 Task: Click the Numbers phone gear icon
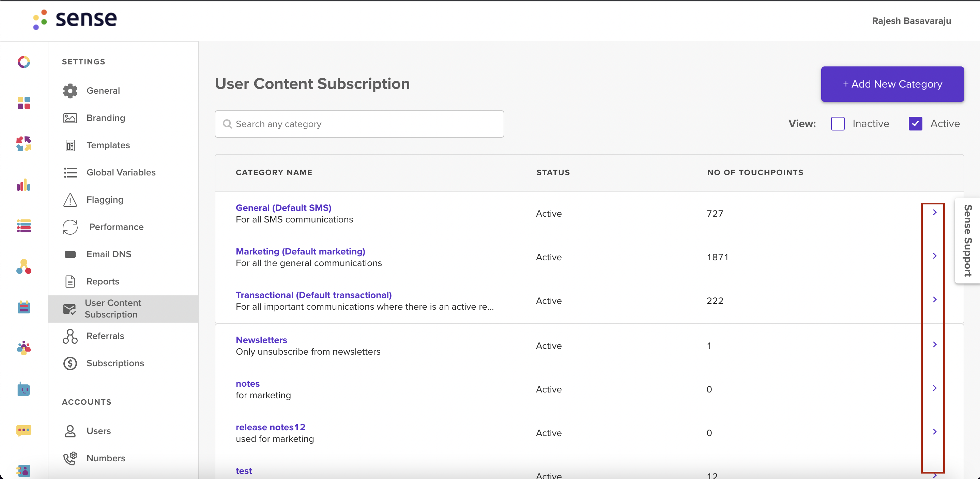70,459
